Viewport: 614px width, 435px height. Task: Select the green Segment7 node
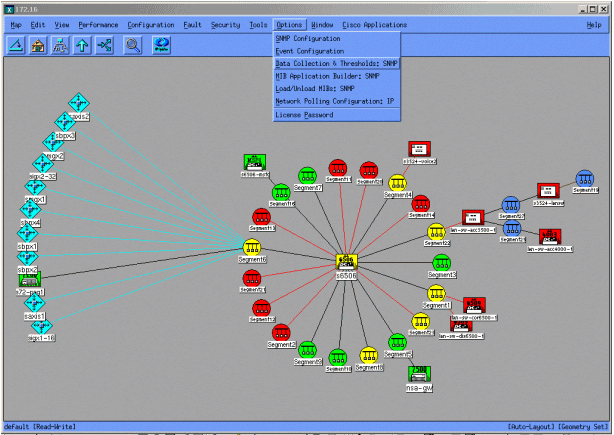pos(307,176)
